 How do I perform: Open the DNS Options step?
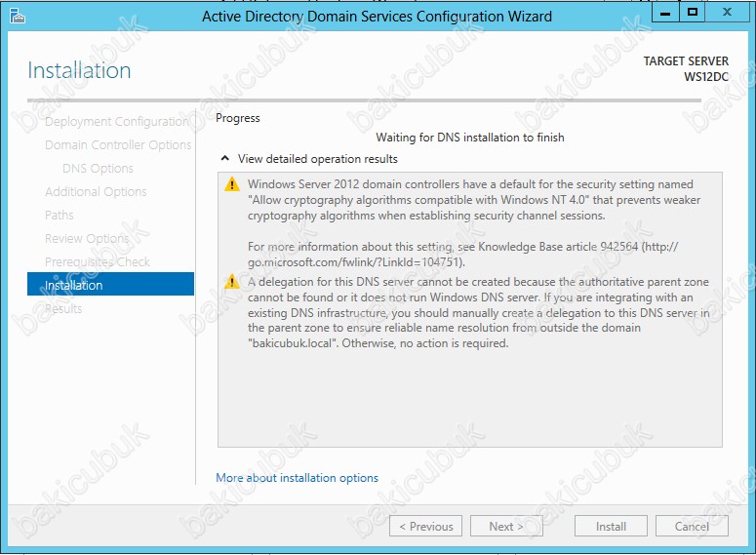[x=98, y=169]
